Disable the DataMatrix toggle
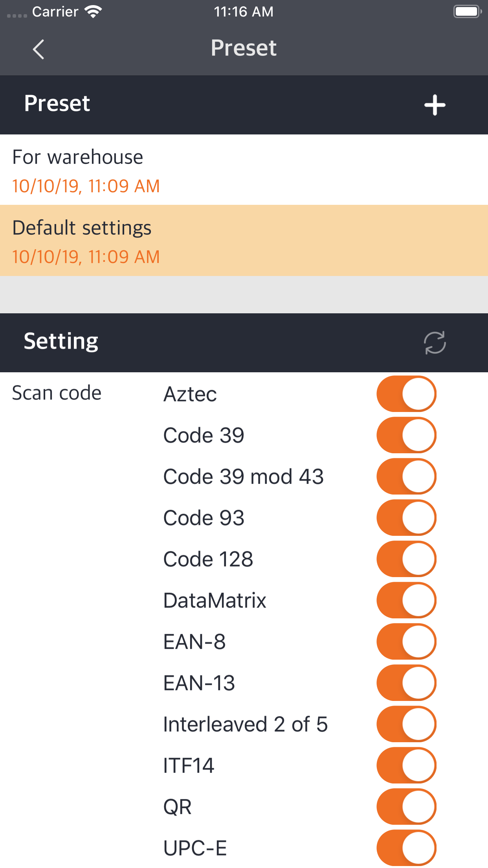This screenshot has width=488, height=868. [406, 600]
